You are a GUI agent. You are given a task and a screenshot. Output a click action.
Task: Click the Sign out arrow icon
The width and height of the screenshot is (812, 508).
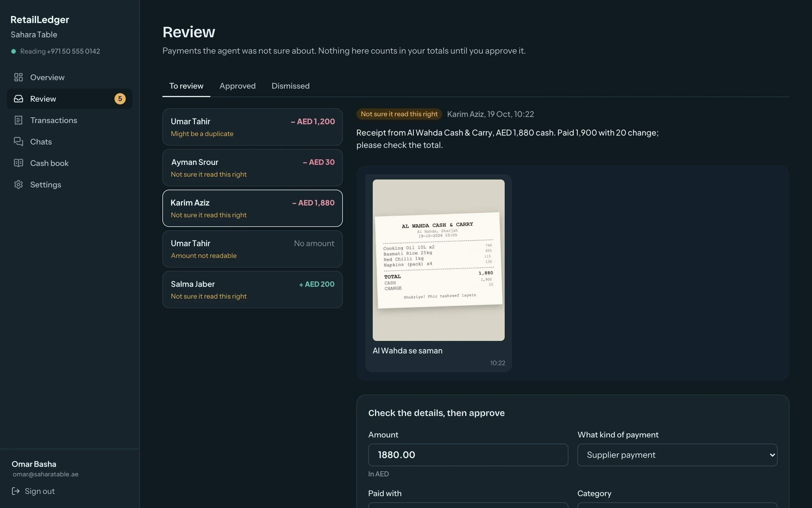(x=16, y=491)
